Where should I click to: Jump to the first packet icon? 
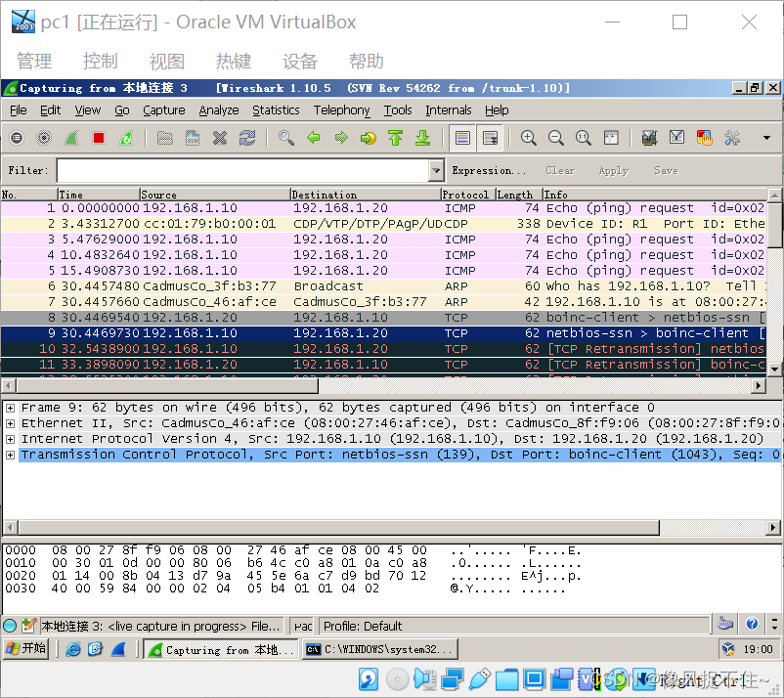(396, 138)
